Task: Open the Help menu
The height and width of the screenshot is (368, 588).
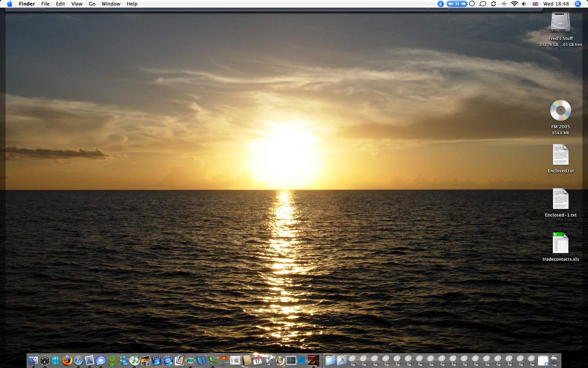Action: (132, 4)
